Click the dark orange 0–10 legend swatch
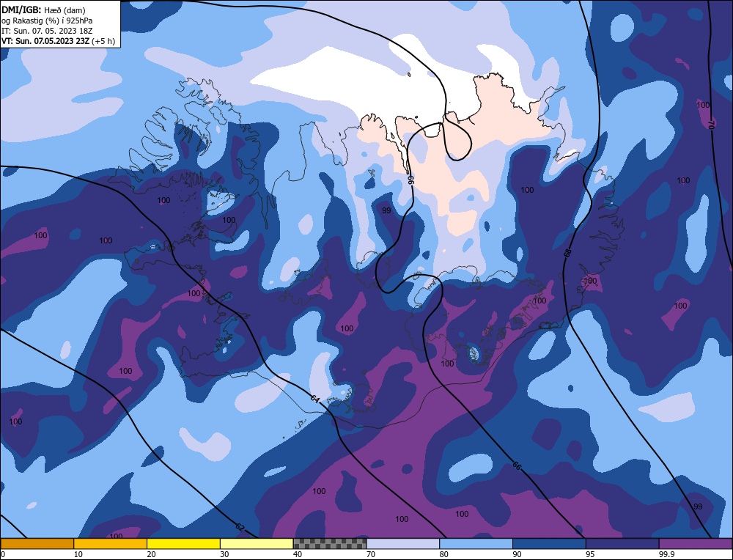Screen dimensions: 733x560 click(x=37, y=543)
